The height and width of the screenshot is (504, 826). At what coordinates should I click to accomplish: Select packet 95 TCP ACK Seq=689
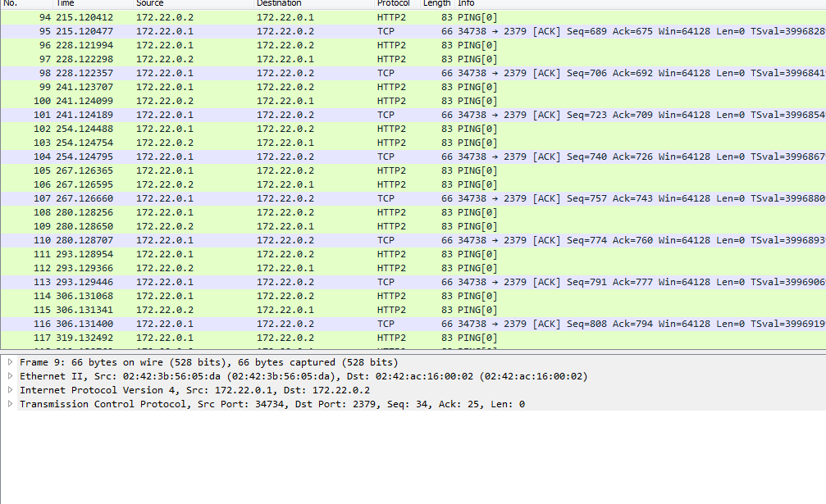[413, 31]
